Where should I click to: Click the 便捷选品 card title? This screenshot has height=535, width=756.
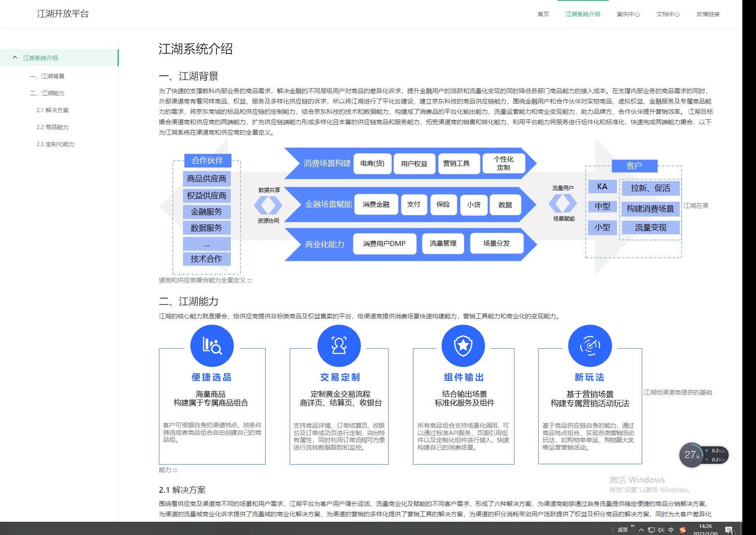coord(211,377)
